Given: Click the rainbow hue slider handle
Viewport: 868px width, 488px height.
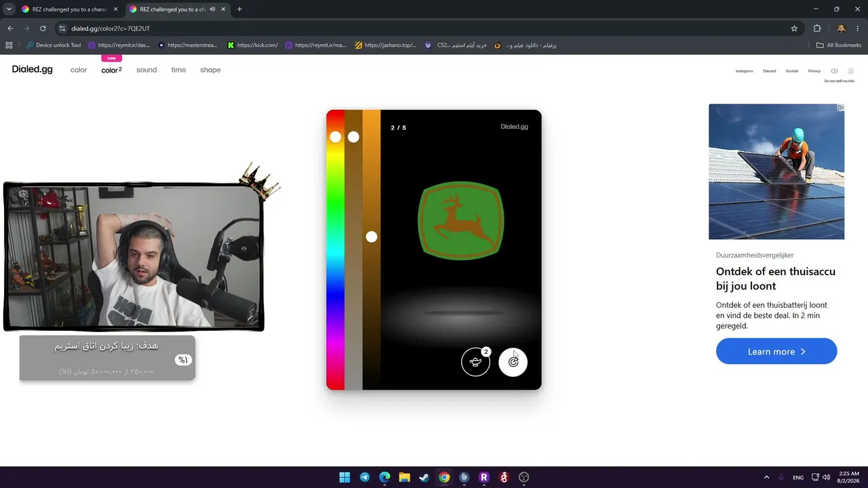Looking at the screenshot, I should (335, 137).
